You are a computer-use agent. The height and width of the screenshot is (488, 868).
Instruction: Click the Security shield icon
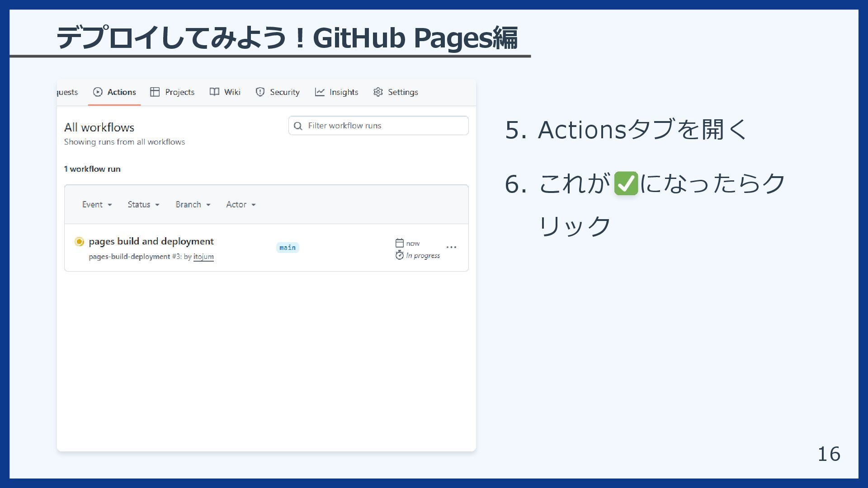point(260,92)
